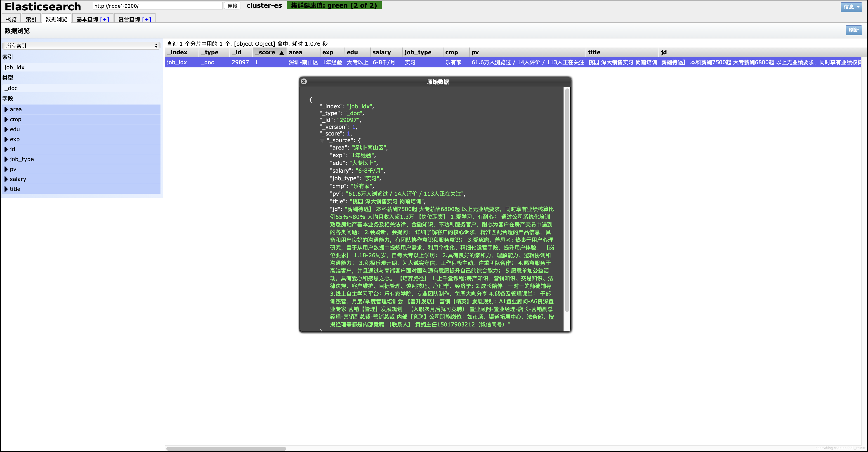Add a new 复合查询 tab with [+]
Image resolution: width=868 pixels, height=452 pixels.
pyautogui.click(x=146, y=19)
